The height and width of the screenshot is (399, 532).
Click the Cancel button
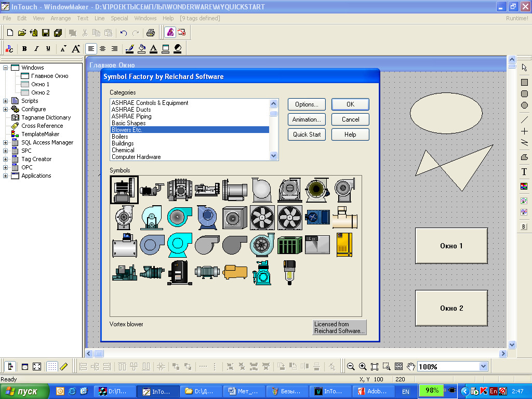(x=350, y=119)
